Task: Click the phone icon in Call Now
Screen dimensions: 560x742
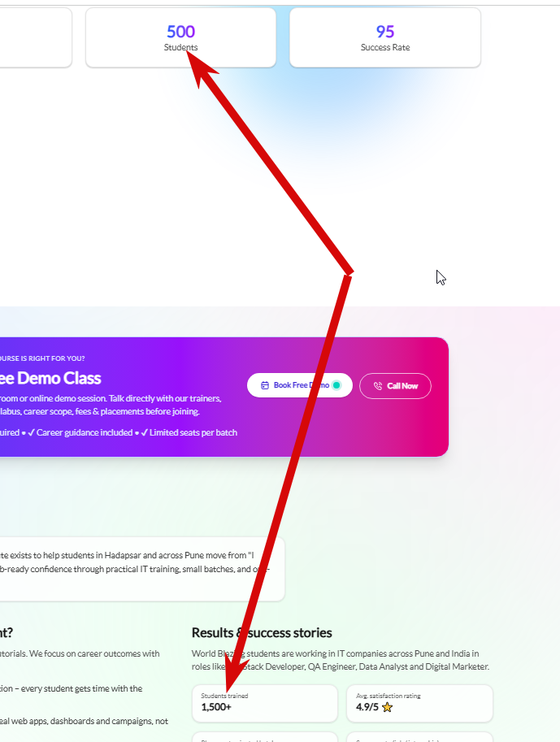Action: point(378,386)
